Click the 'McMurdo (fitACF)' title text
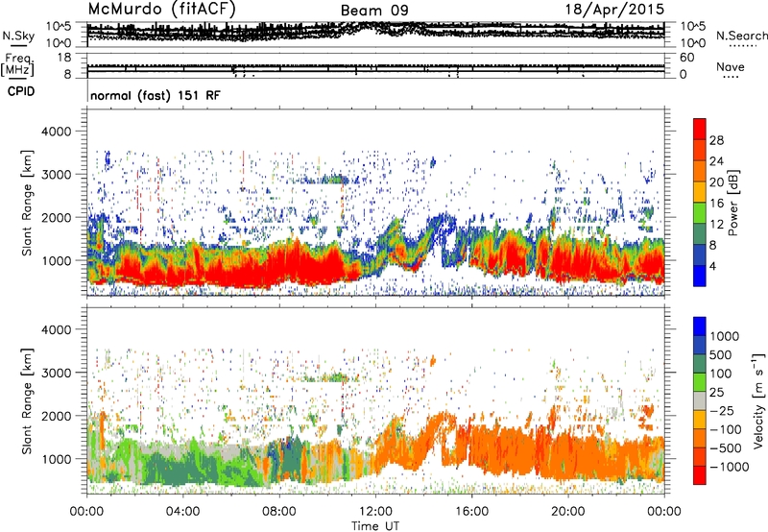The width and height of the screenshot is (768, 532). click(161, 10)
